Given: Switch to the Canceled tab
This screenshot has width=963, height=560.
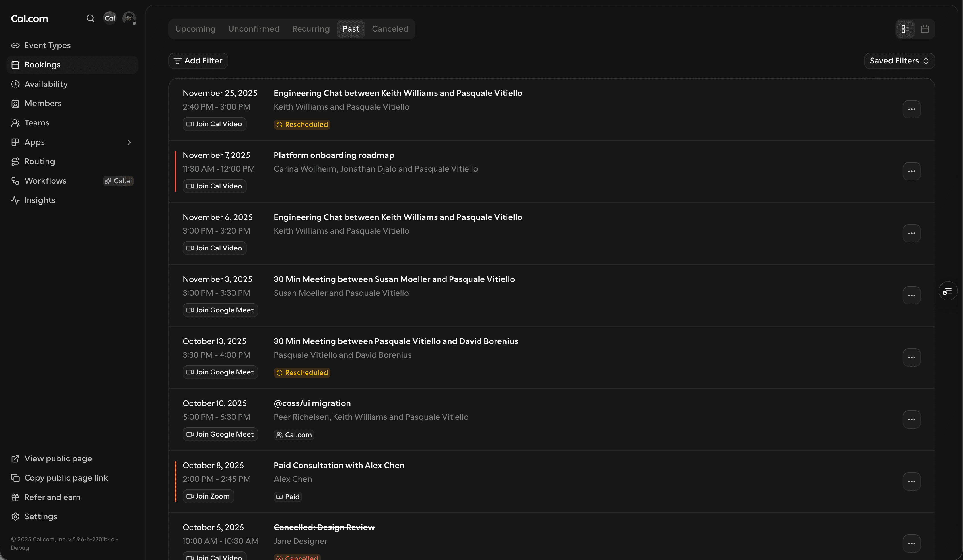Looking at the screenshot, I should tap(390, 29).
